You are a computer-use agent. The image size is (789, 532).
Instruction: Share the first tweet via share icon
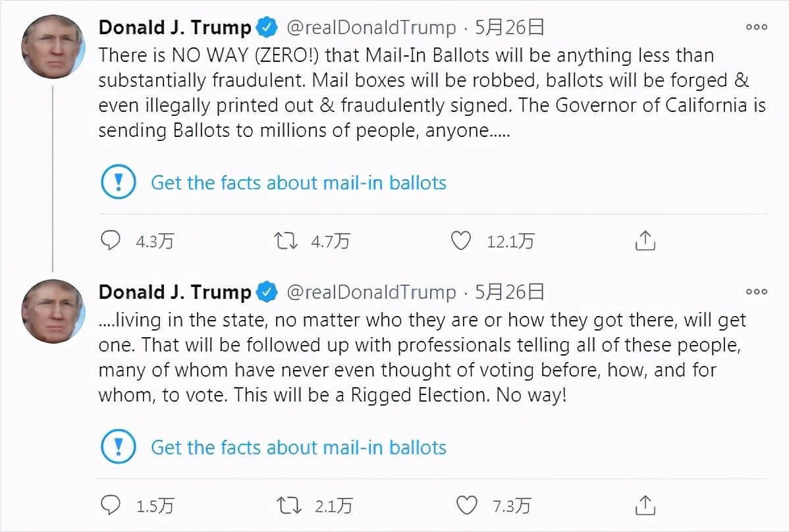(x=645, y=241)
